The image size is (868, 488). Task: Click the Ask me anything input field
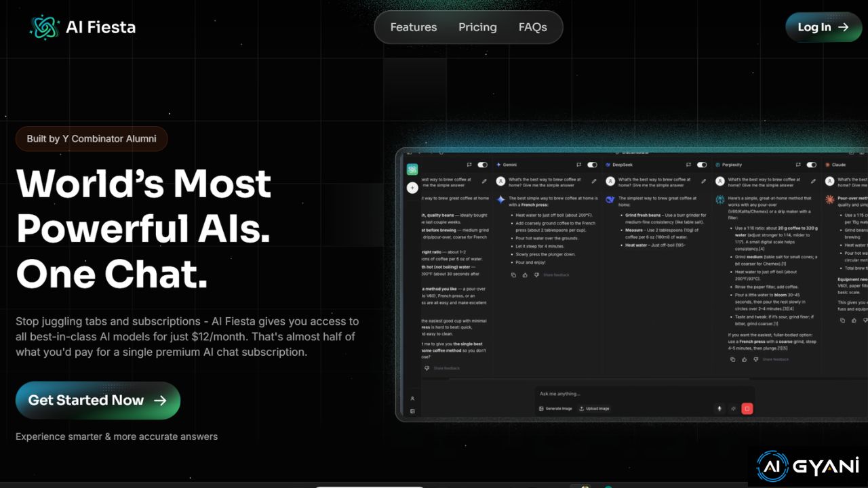pos(644,394)
